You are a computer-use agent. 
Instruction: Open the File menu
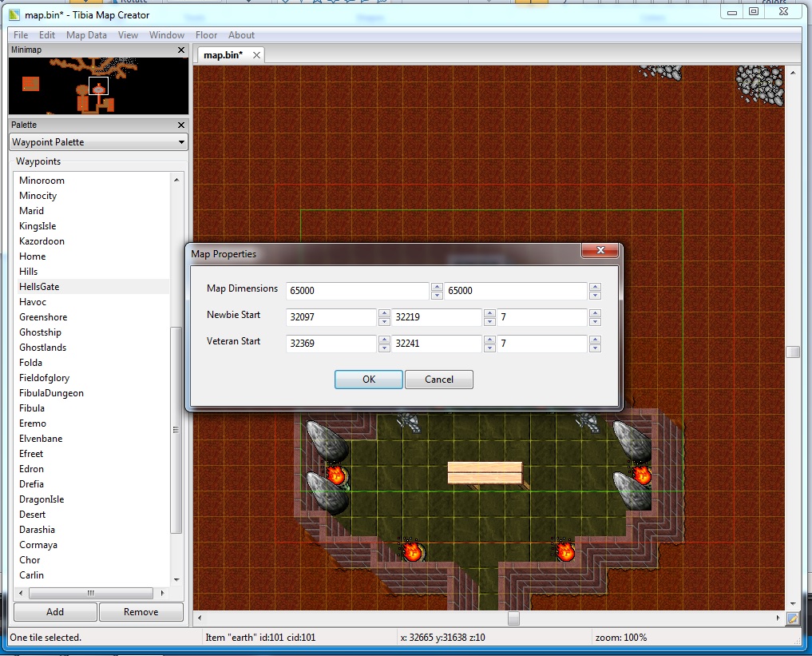click(x=21, y=35)
